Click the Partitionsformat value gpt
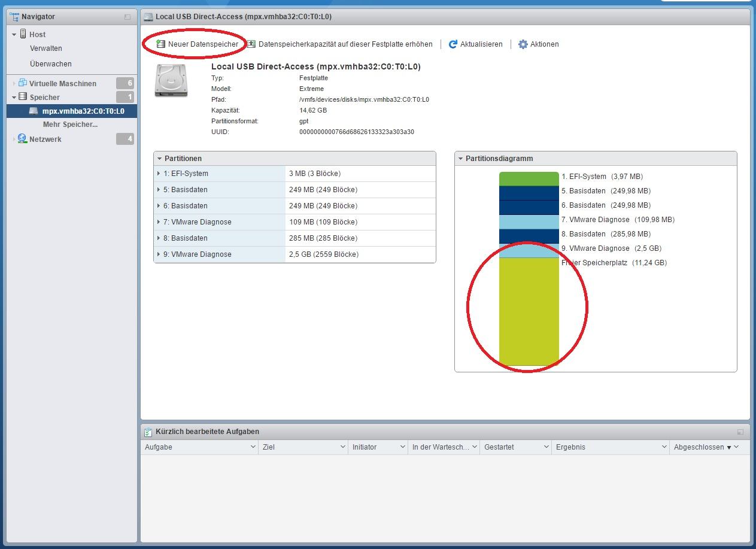This screenshot has height=549, width=756. [x=304, y=121]
